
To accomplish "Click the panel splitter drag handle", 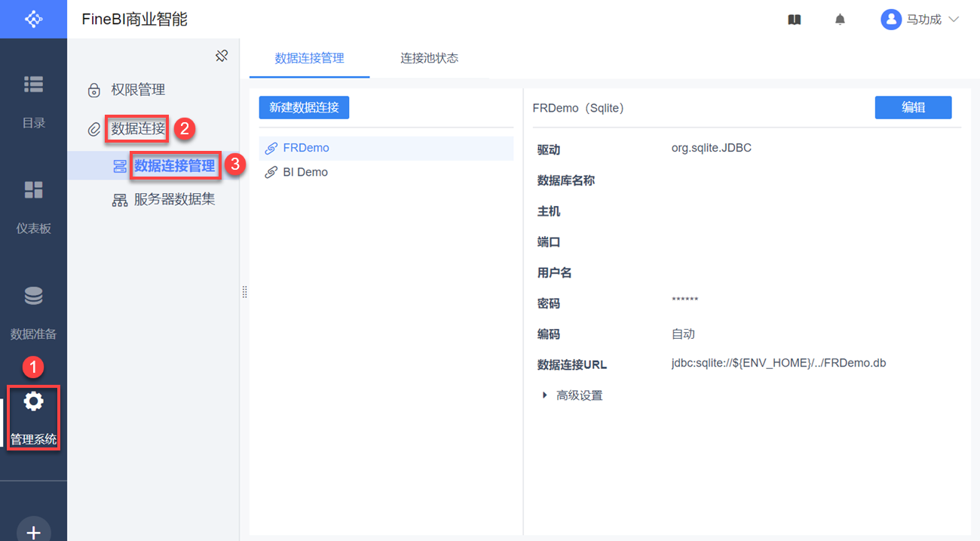I will click(244, 292).
